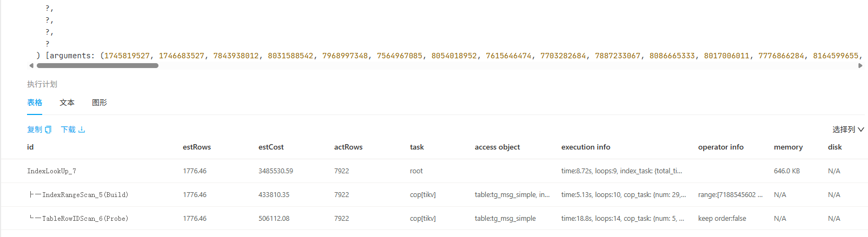The image size is (868, 237).
Task: Click the horizontal scrollbar thumb under the SQL
Action: pos(97,66)
